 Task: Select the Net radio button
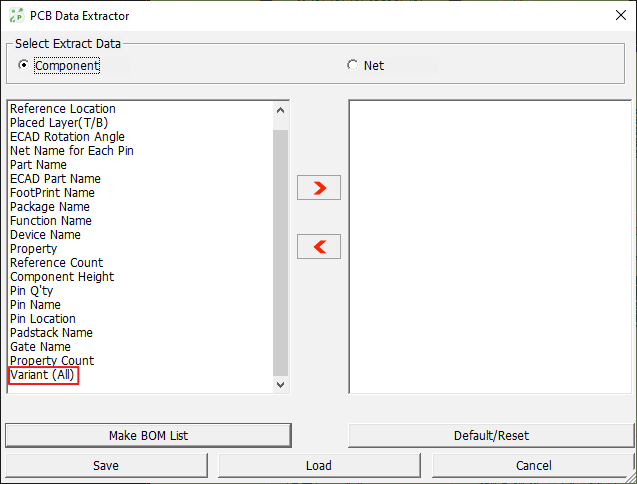coord(352,66)
